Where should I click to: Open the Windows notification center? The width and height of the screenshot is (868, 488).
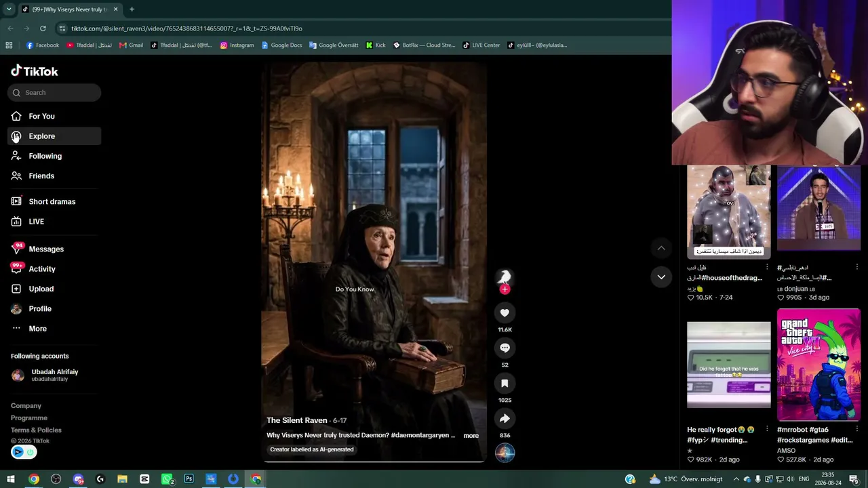(x=854, y=479)
